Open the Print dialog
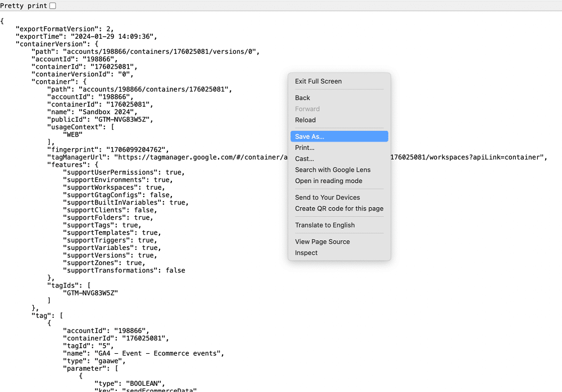Viewport: 562px width, 392px height. tap(304, 147)
